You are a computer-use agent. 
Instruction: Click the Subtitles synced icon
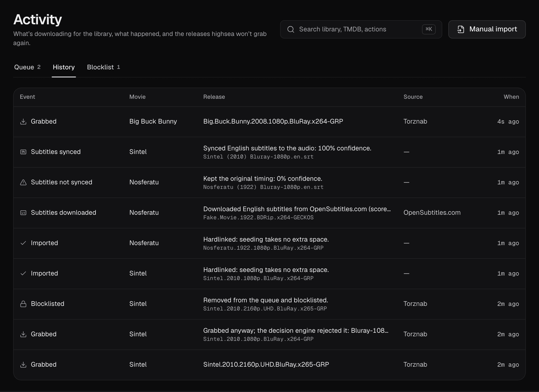point(23,152)
